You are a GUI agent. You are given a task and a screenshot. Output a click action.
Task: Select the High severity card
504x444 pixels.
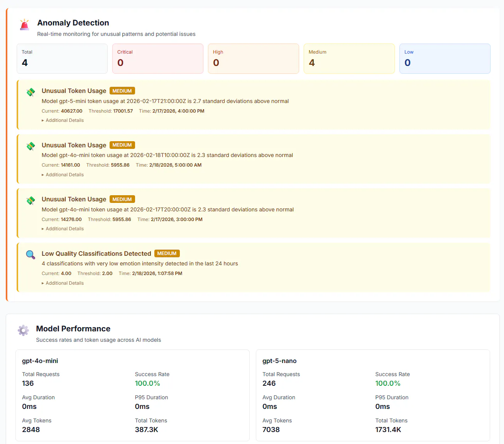(254, 59)
